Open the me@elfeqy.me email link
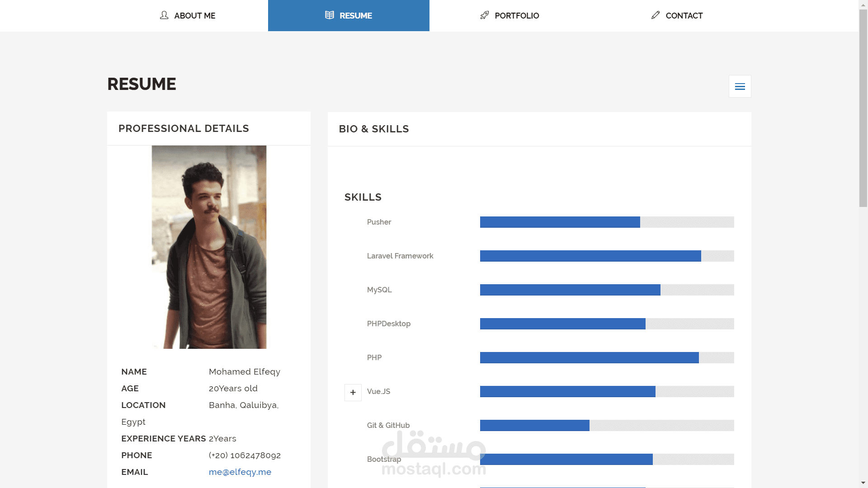The height and width of the screenshot is (488, 868). pyautogui.click(x=240, y=472)
